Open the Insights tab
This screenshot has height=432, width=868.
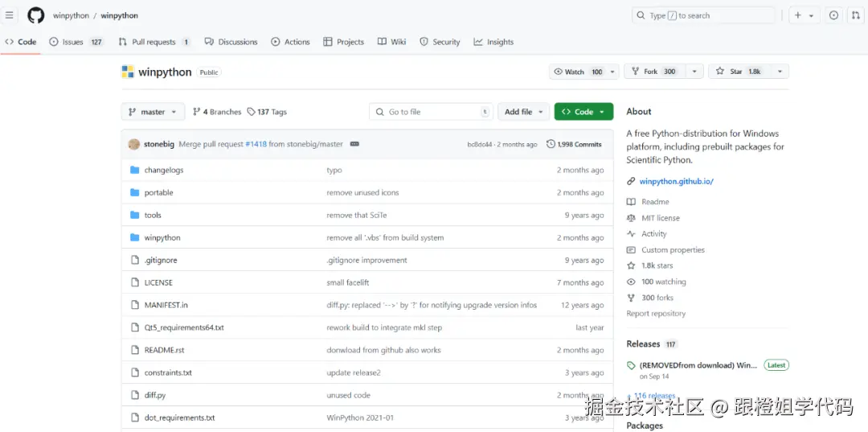click(x=493, y=42)
